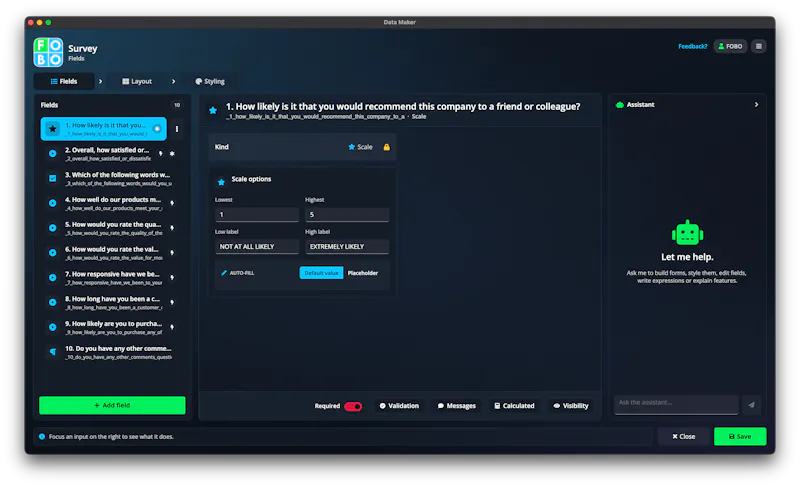
Task: Collapse the Assistant panel with chevron
Action: 756,105
